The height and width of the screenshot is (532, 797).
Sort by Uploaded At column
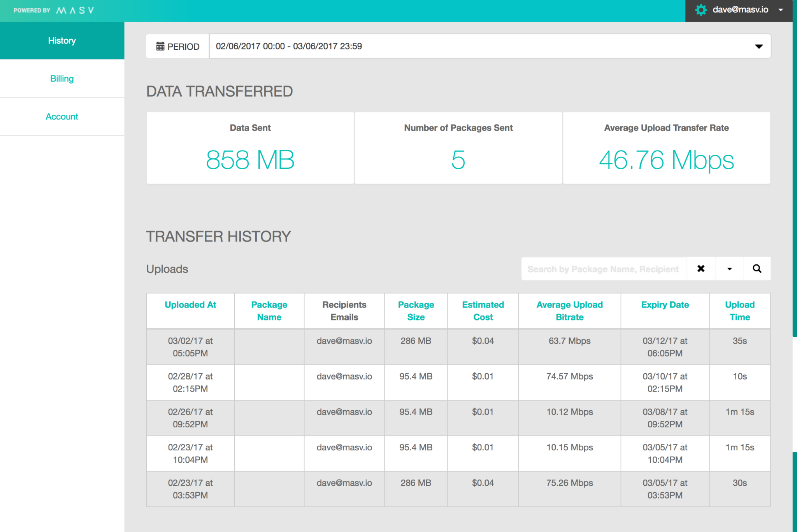click(x=190, y=305)
